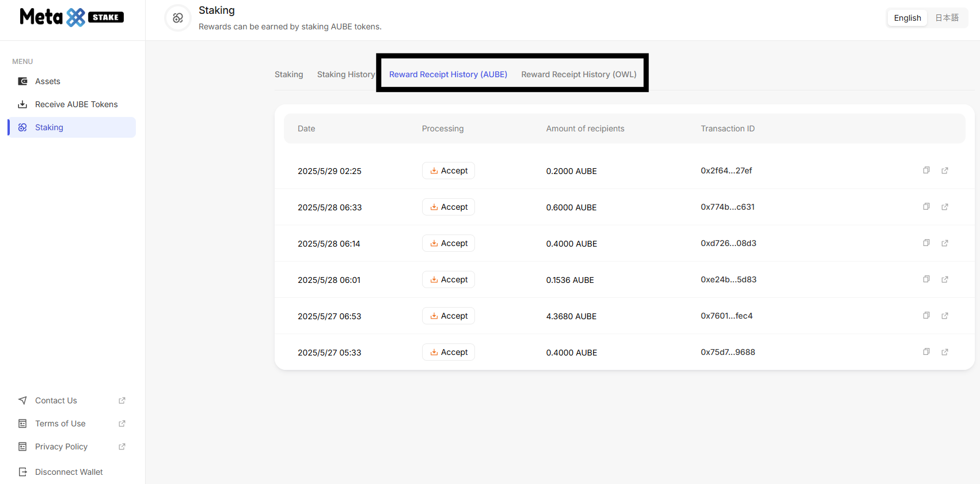
Task: Disconnect Wallet from the sidebar
Action: pos(69,472)
